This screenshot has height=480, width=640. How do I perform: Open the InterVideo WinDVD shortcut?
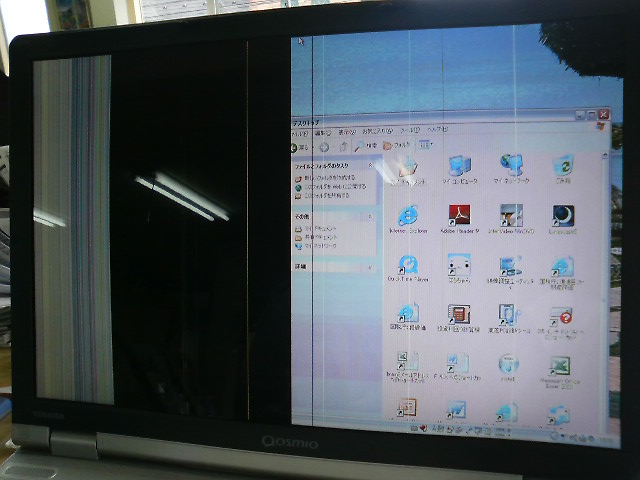[x=511, y=217]
